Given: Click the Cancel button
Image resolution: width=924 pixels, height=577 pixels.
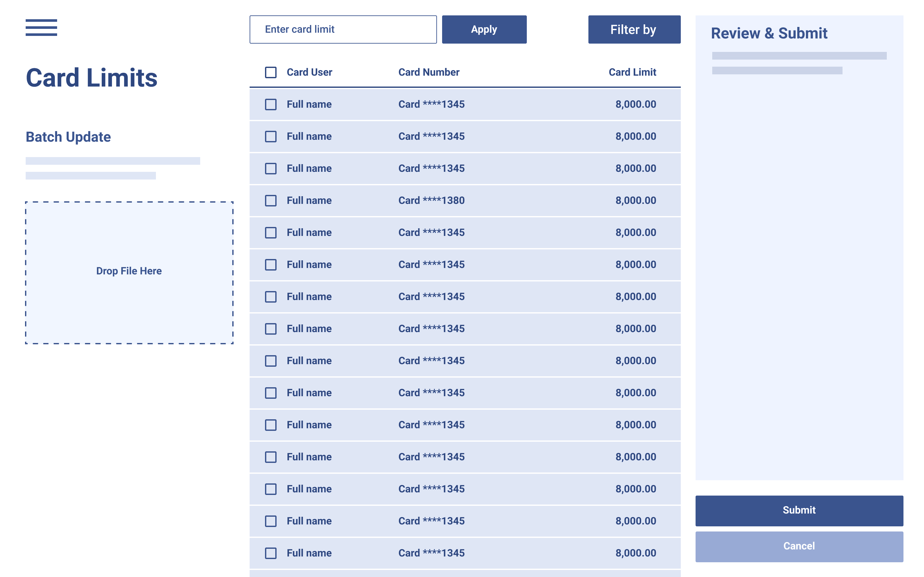Looking at the screenshot, I should (799, 546).
